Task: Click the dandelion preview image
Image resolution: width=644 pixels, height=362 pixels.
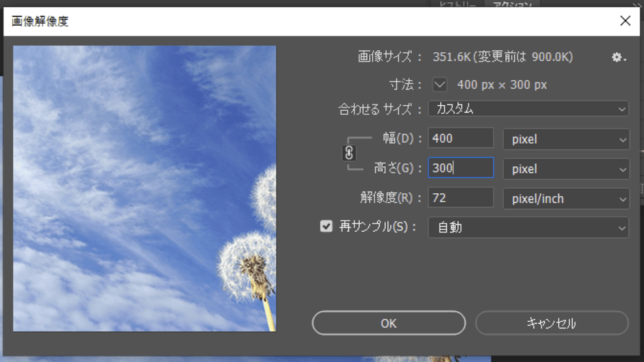Action: 145,188
